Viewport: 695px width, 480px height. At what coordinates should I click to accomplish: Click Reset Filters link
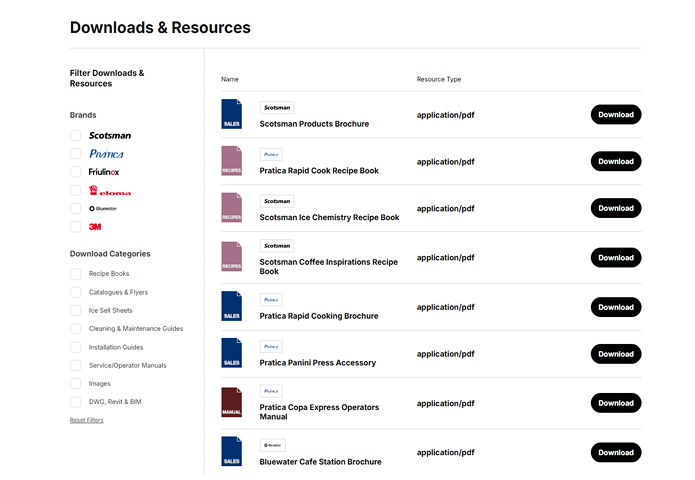[86, 420]
